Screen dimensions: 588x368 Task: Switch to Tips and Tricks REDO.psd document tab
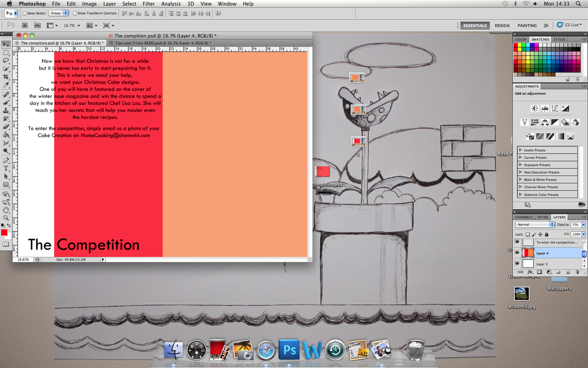pyautogui.click(x=160, y=43)
